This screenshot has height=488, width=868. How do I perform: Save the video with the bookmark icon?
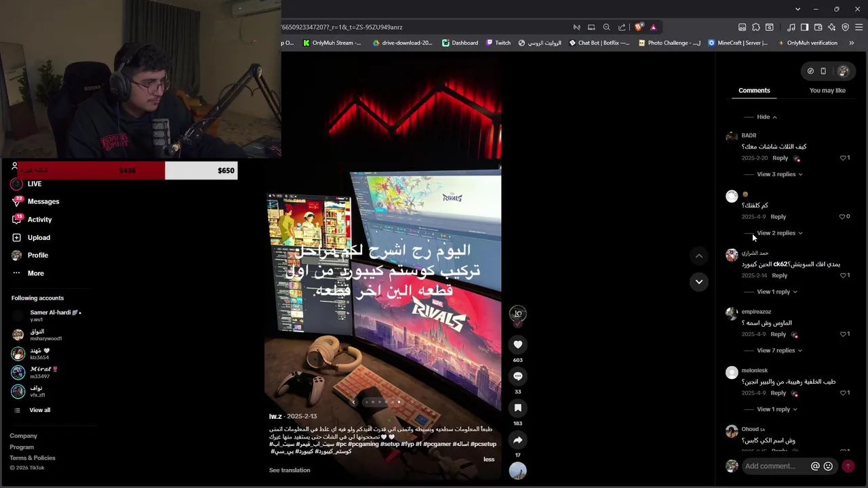[x=517, y=408]
